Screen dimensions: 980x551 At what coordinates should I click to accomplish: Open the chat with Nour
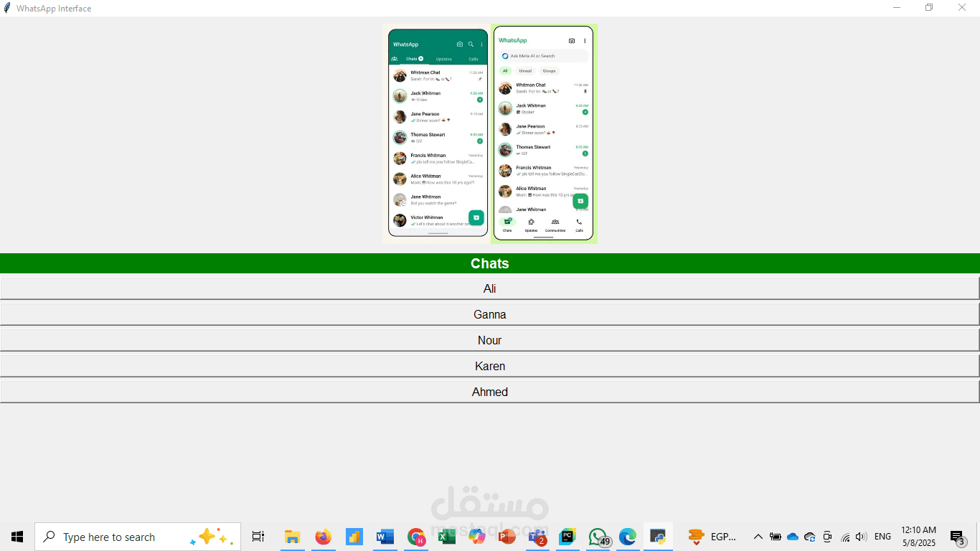click(x=490, y=340)
